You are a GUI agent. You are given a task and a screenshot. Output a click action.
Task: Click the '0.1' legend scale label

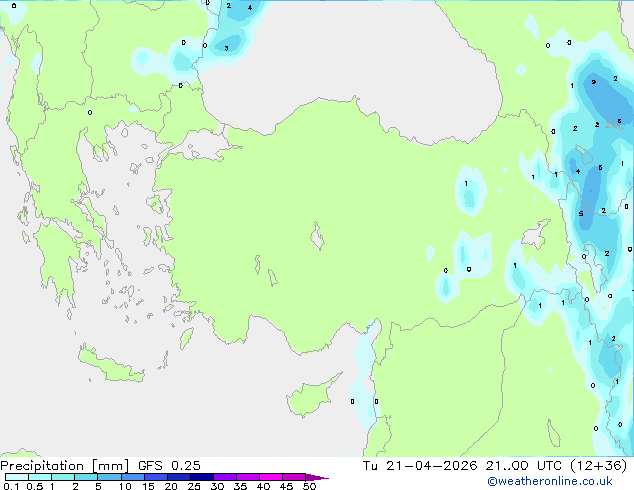(11, 486)
